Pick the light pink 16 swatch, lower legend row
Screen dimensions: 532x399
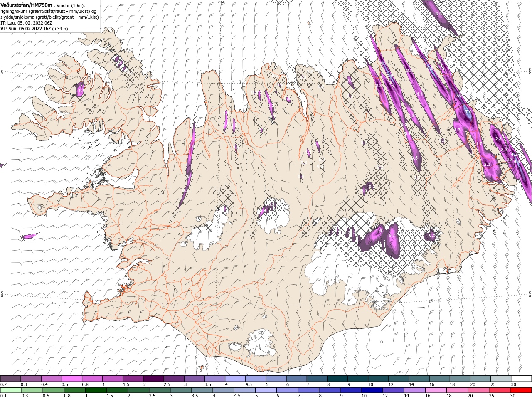click(435, 390)
